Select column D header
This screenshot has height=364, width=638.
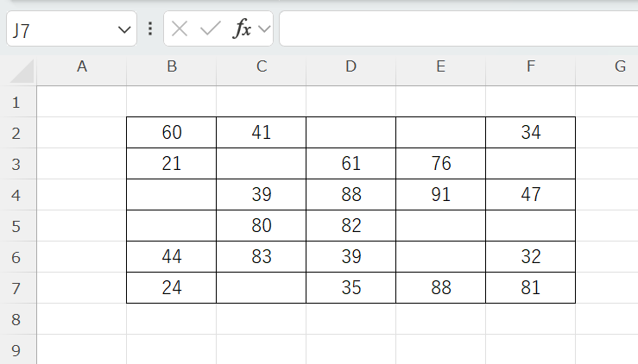pyautogui.click(x=351, y=67)
